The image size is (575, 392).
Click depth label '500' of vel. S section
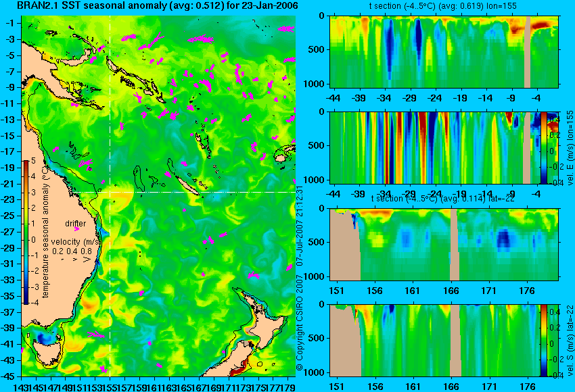(317, 338)
